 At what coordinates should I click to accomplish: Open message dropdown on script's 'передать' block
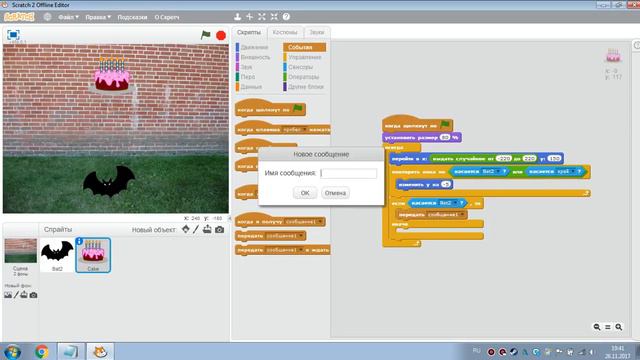pos(462,214)
